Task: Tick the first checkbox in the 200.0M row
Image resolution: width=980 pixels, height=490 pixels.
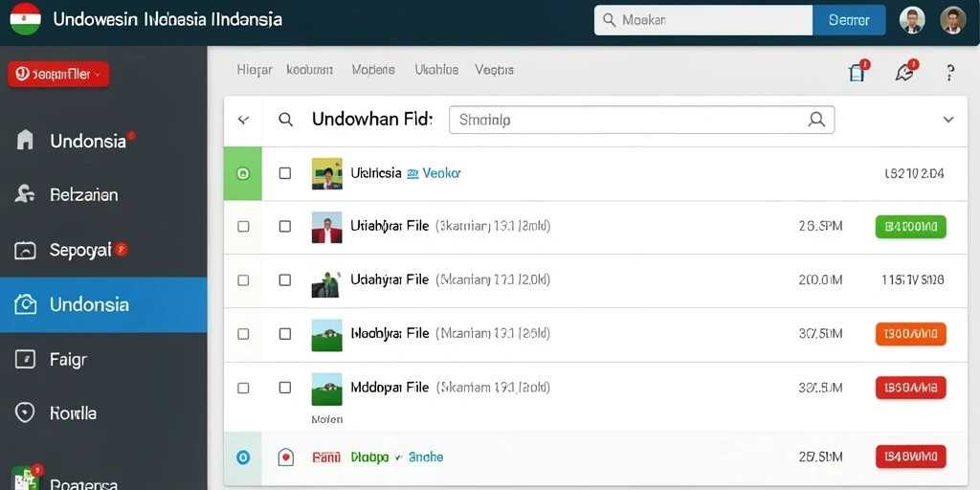Action: click(x=243, y=280)
